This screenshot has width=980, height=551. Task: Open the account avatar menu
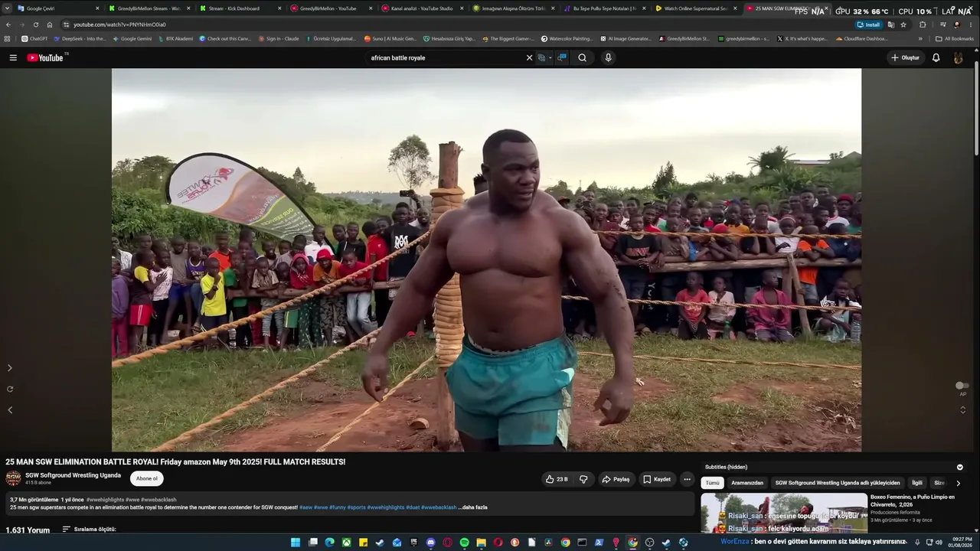pos(958,57)
